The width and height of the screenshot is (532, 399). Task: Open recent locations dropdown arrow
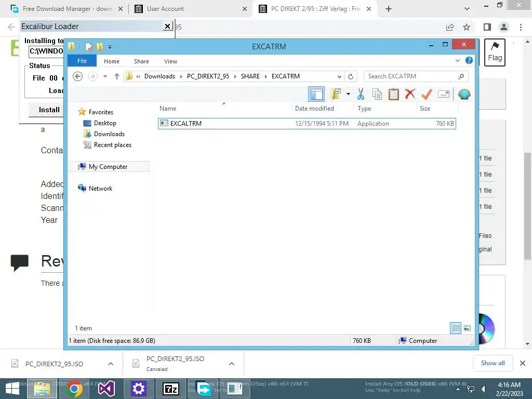coord(105,76)
